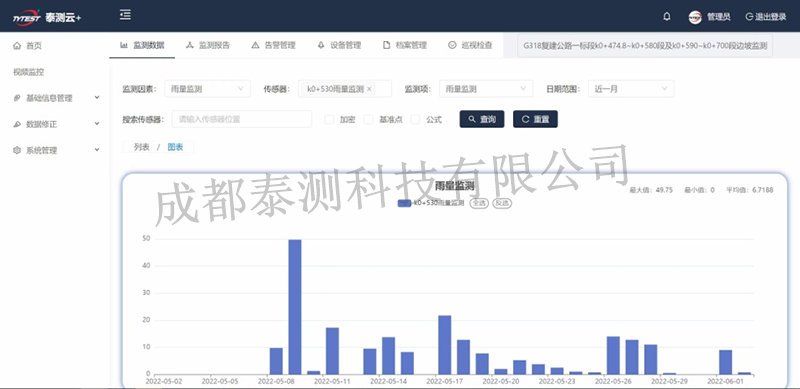Collapse sidebar with the menu fold icon
The image size is (800, 389).
click(x=126, y=15)
